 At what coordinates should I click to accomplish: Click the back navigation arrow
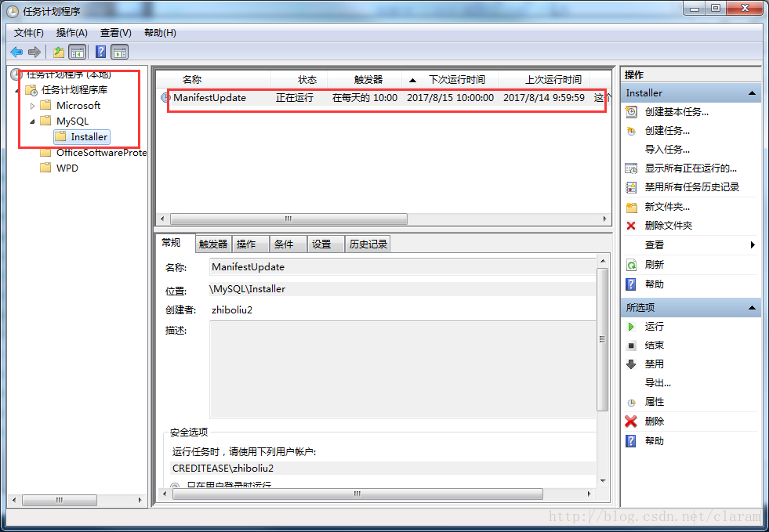coord(16,52)
